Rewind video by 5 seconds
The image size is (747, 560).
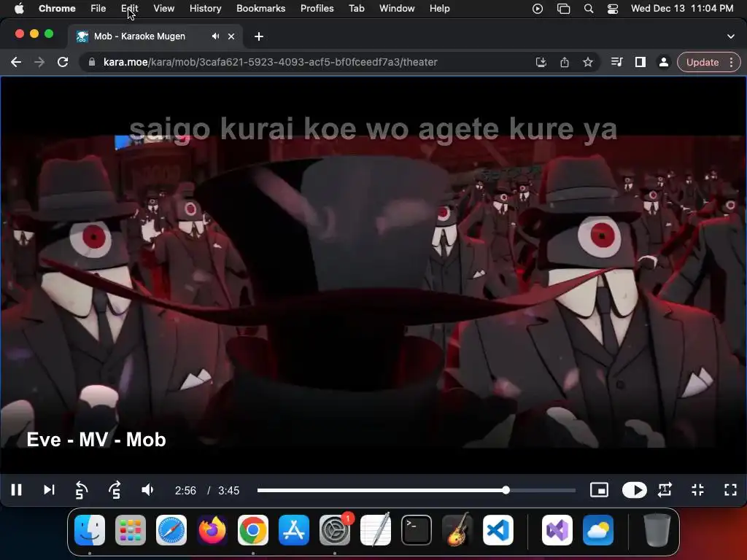(82, 490)
